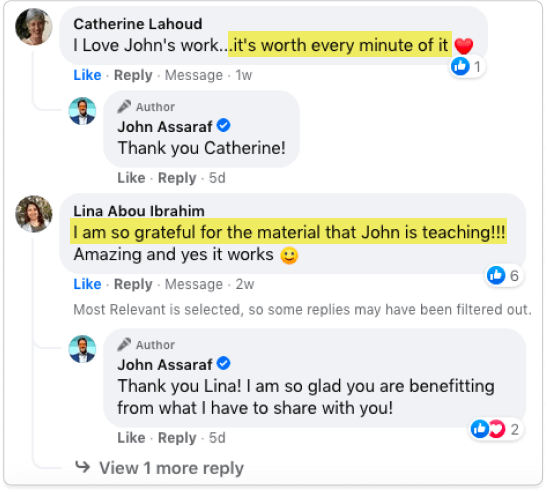Expand View 1 more reply

pyautogui.click(x=171, y=468)
